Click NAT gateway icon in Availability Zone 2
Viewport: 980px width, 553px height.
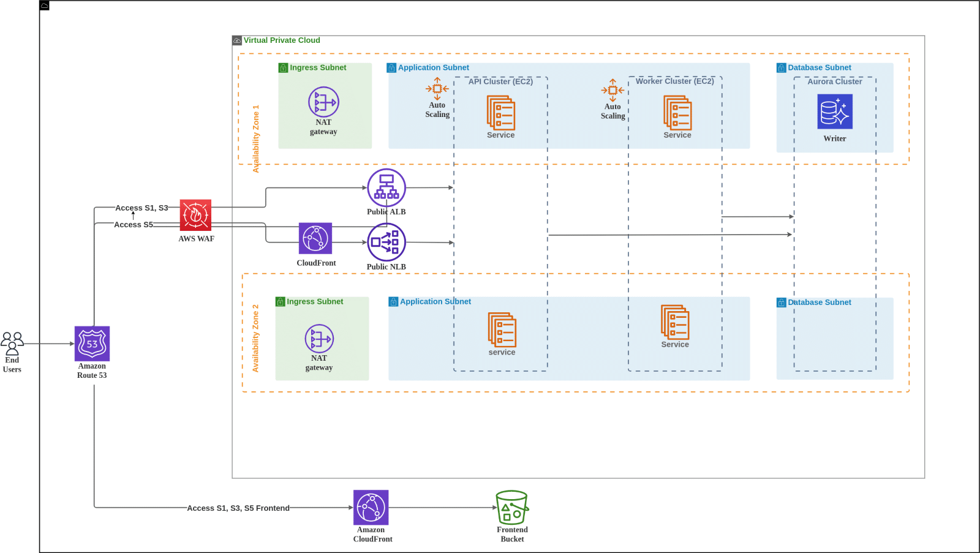(x=319, y=339)
